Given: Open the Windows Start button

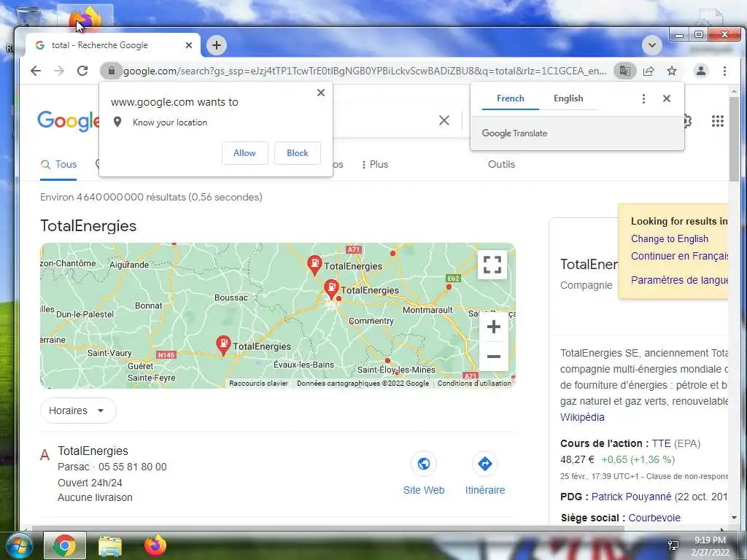Looking at the screenshot, I should [x=19, y=545].
